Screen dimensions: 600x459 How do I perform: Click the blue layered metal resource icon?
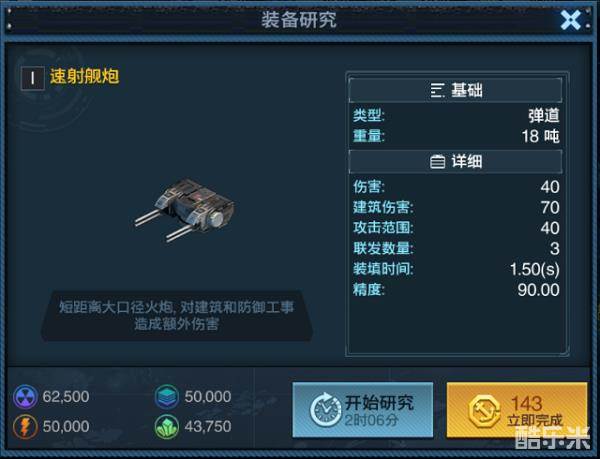(x=167, y=397)
